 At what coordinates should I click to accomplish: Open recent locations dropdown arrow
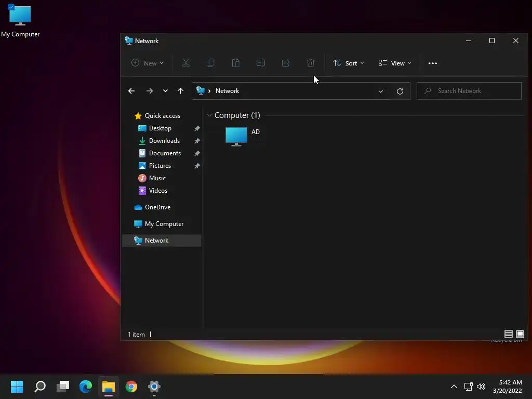point(165,91)
